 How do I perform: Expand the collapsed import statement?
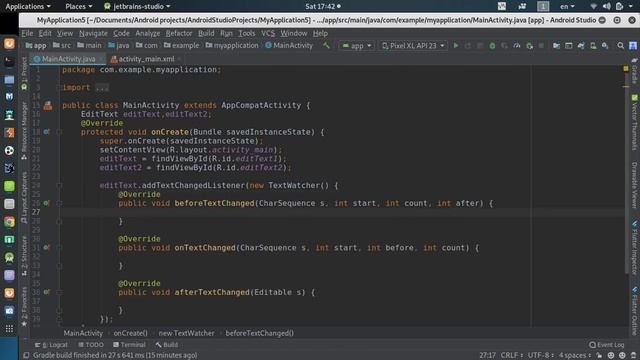102,88
